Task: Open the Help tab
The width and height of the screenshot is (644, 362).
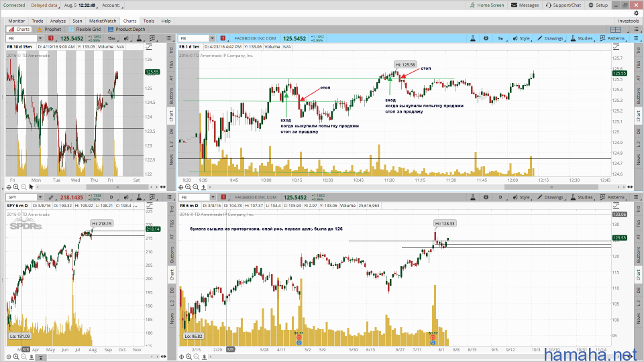Action: tap(166, 21)
